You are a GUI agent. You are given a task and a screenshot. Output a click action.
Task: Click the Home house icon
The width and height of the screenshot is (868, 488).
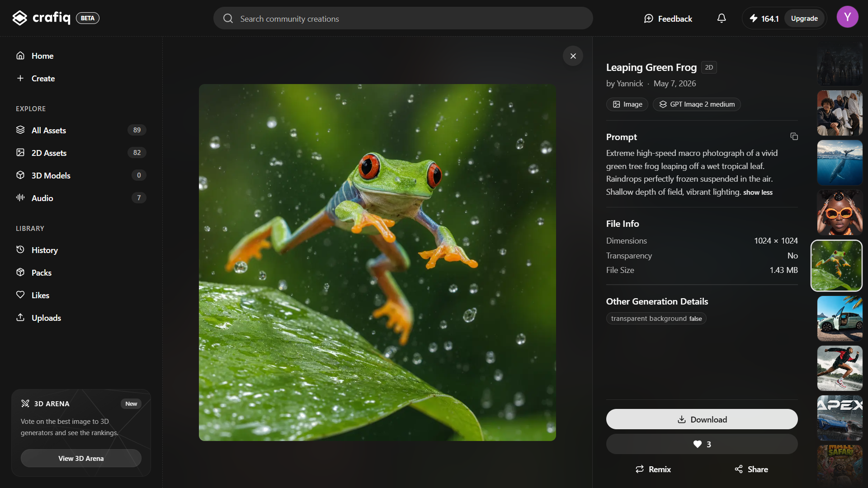click(20, 56)
